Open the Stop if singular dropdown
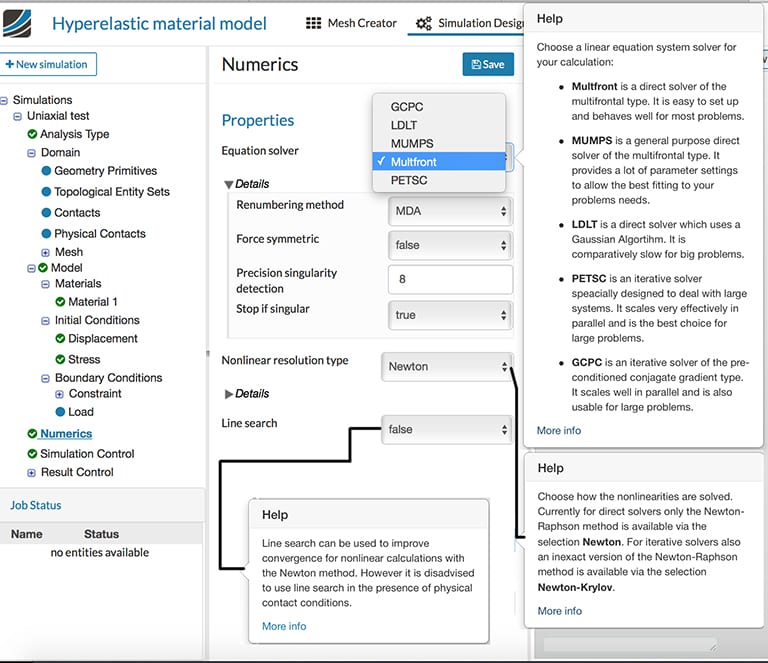 pyautogui.click(x=451, y=315)
